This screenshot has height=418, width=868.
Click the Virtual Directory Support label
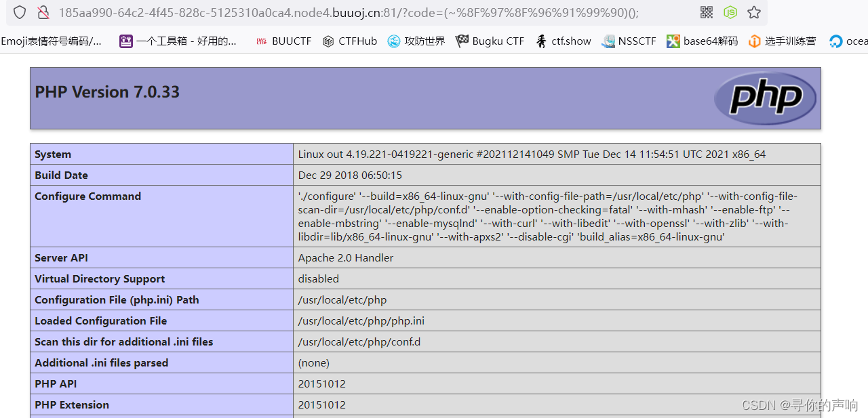(100, 279)
